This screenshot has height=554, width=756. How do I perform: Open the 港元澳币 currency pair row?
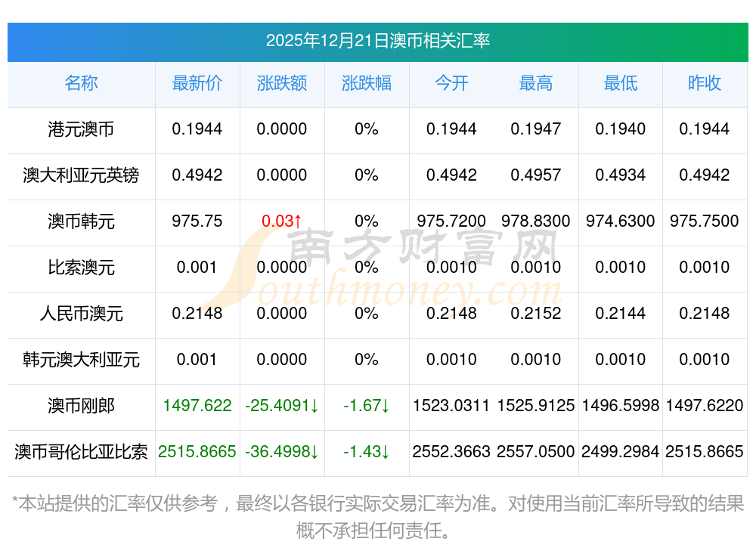[x=81, y=129]
